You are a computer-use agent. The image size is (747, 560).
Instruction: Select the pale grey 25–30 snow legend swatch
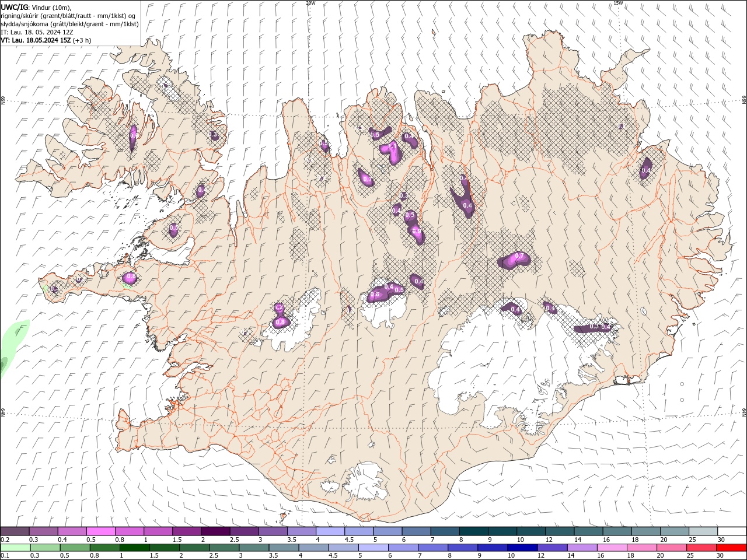(704, 531)
